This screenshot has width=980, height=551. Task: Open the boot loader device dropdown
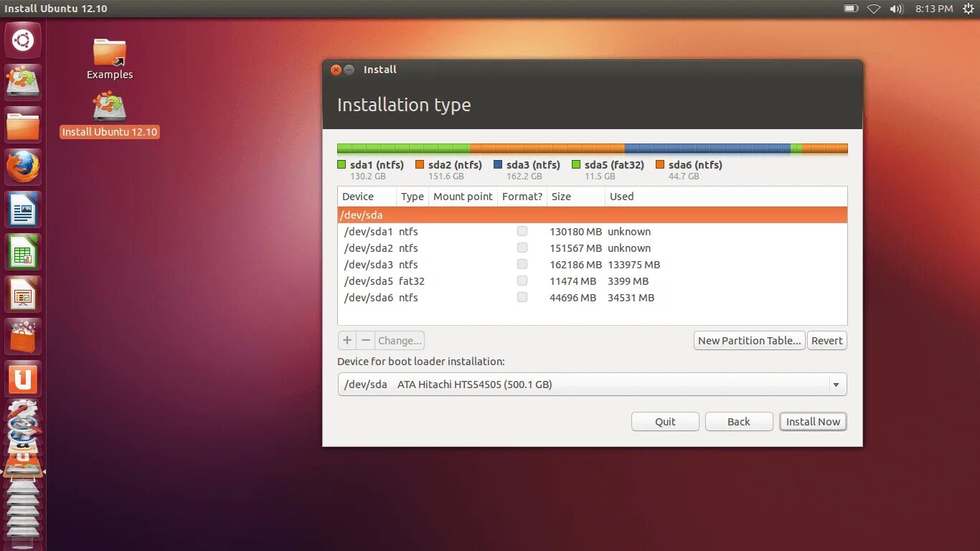point(593,385)
